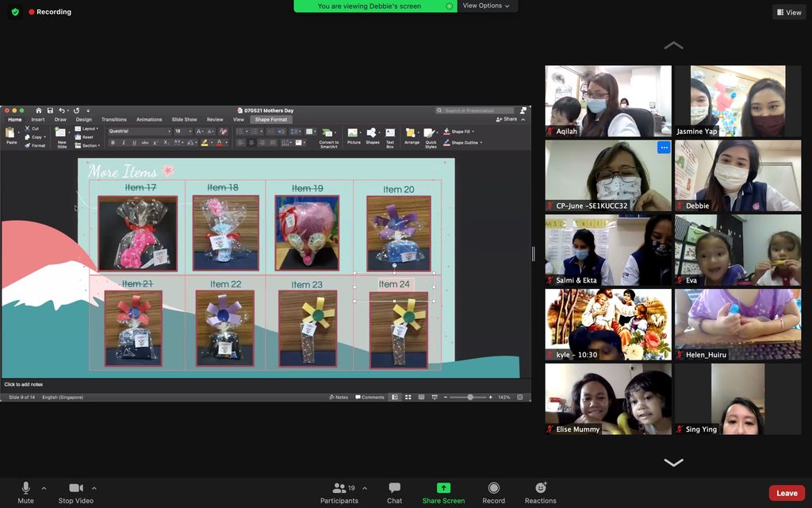Click the strikethrough abc button
Image resolution: width=812 pixels, height=508 pixels.
coord(145,143)
